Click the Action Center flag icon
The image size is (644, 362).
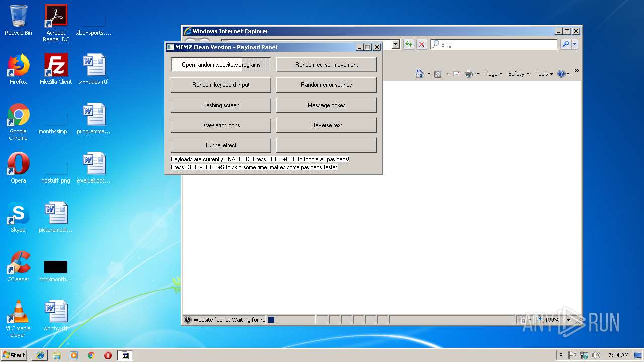[x=572, y=355]
